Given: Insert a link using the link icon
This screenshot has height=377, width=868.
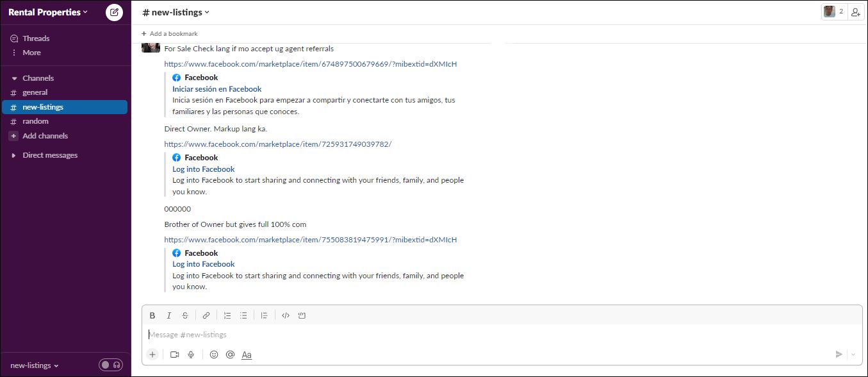Looking at the screenshot, I should pyautogui.click(x=206, y=315).
